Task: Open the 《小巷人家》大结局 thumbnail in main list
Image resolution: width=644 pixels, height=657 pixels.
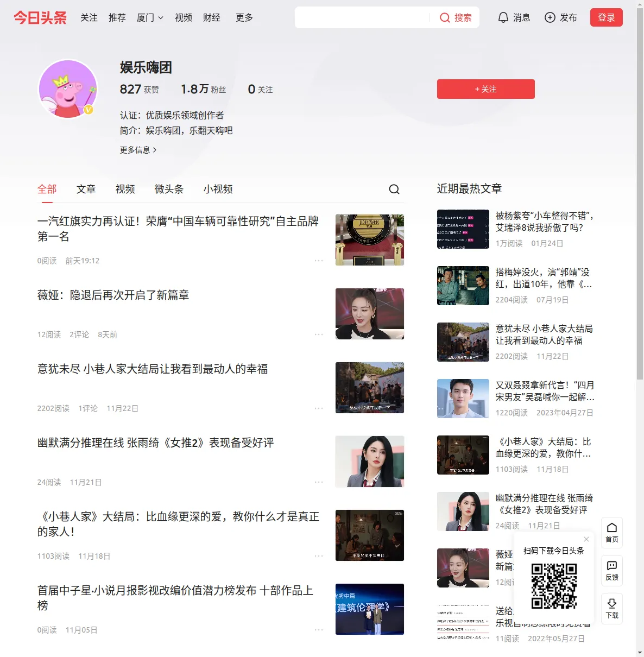Action: tap(370, 535)
